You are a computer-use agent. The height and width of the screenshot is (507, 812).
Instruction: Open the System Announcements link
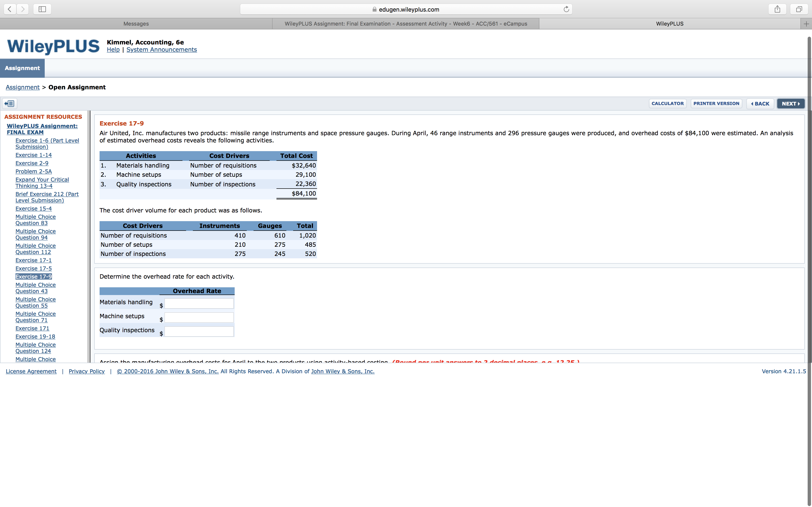tap(161, 50)
